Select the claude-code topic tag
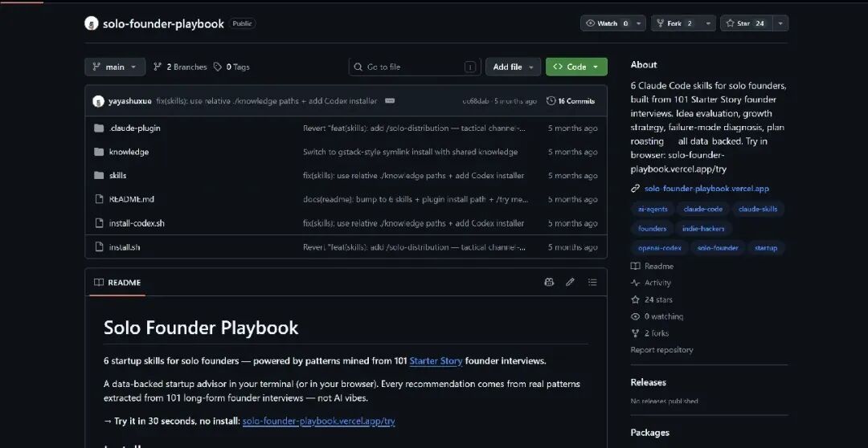The image size is (868, 448). (x=703, y=209)
